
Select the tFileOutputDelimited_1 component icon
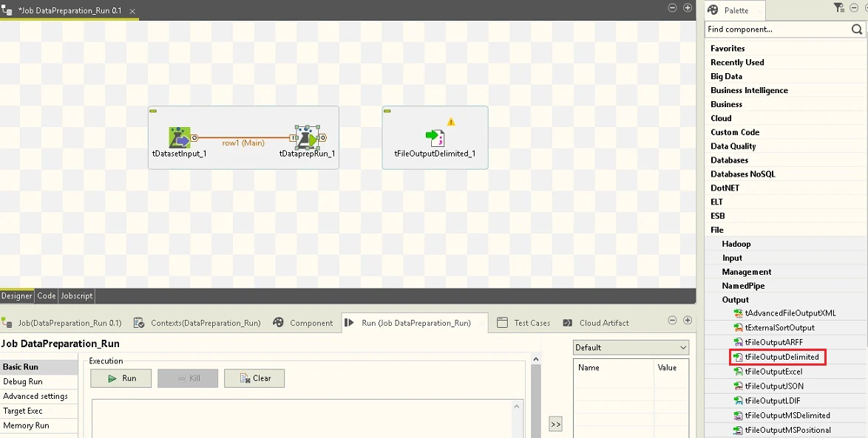435,137
